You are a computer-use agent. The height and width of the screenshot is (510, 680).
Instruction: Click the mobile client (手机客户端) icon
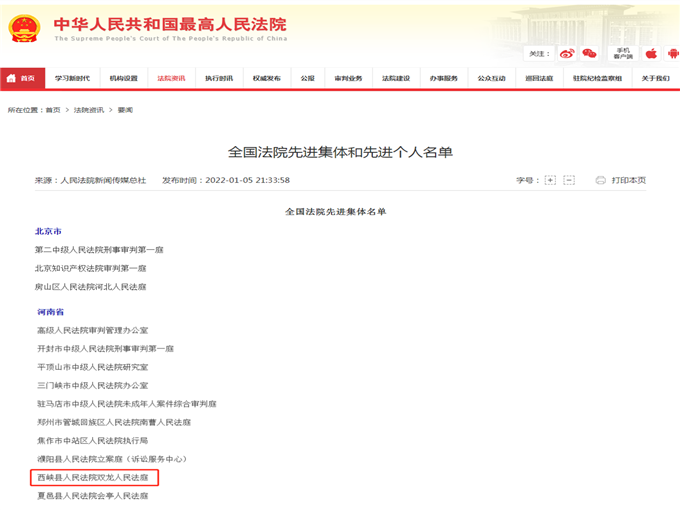pyautogui.click(x=623, y=53)
